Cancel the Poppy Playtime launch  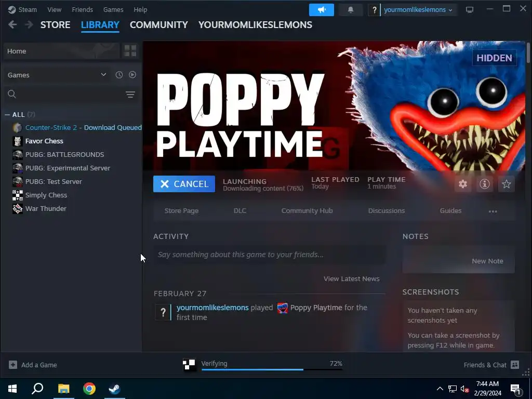pos(184,184)
